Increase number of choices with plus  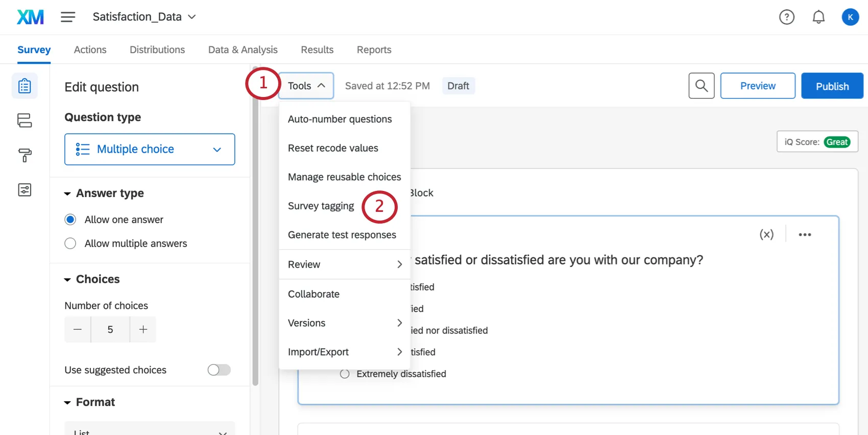(143, 330)
